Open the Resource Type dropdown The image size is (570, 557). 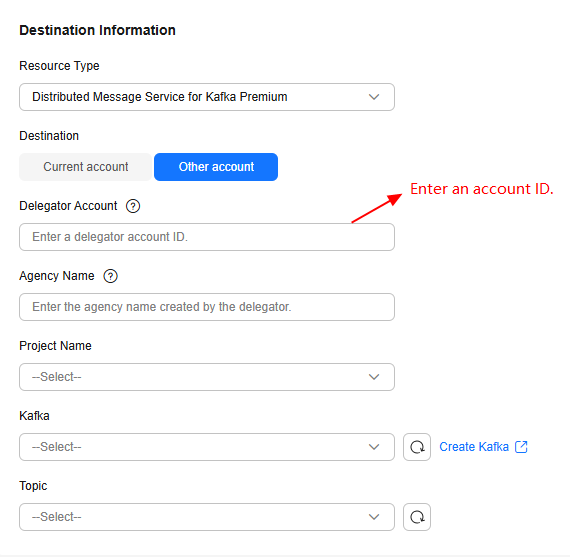coord(207,97)
